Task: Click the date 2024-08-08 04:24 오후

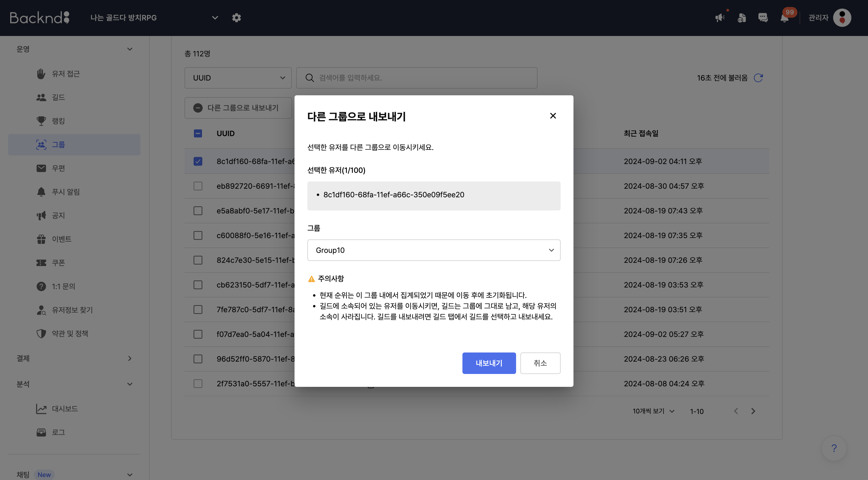Action: [664, 384]
